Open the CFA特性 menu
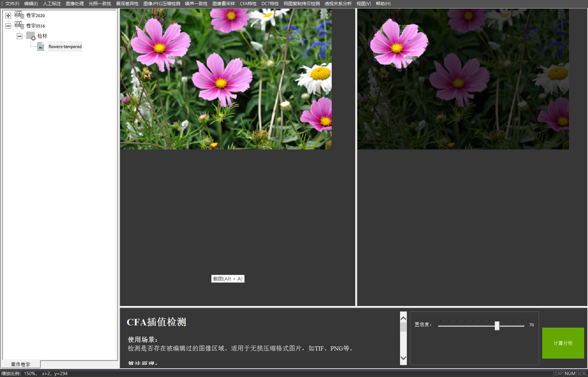Image resolution: width=588 pixels, height=377 pixels. click(248, 4)
